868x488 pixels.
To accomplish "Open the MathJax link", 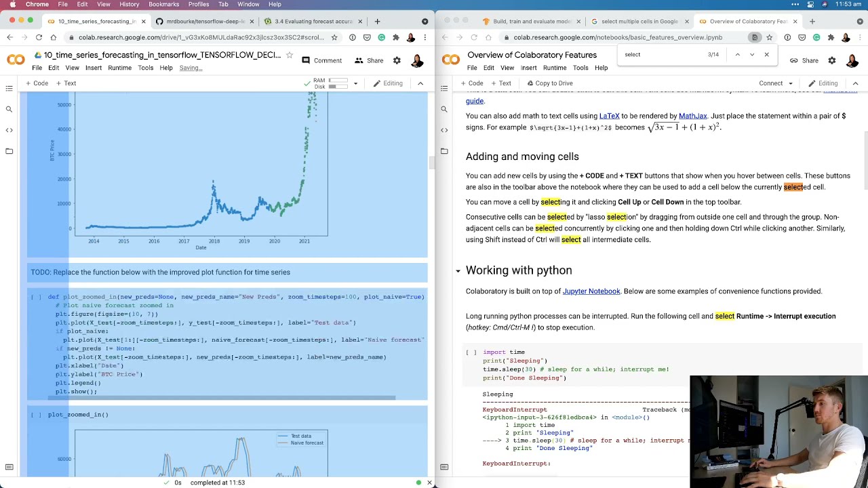I will [692, 116].
